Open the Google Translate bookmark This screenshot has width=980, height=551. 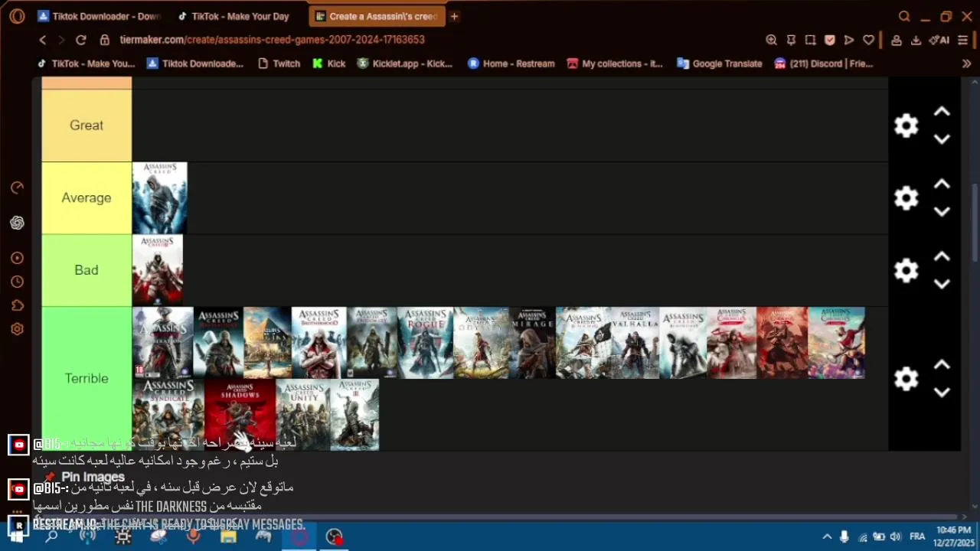(720, 64)
